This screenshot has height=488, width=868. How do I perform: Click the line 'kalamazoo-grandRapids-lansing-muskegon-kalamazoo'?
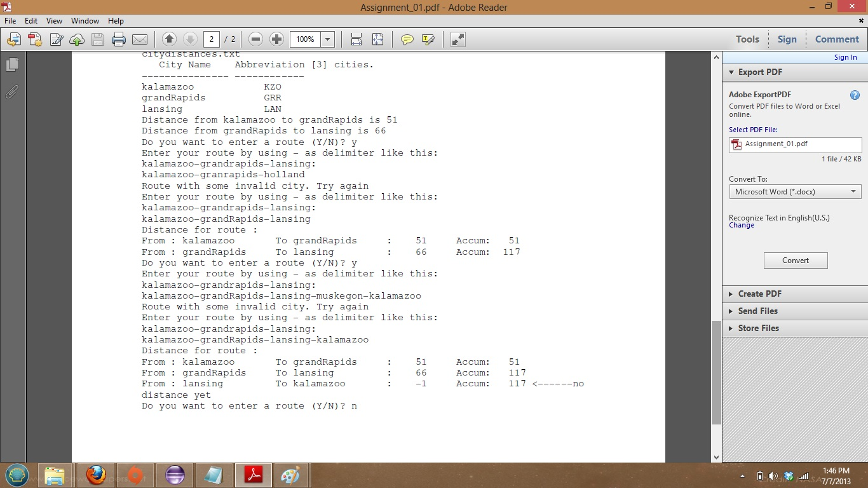281,296
